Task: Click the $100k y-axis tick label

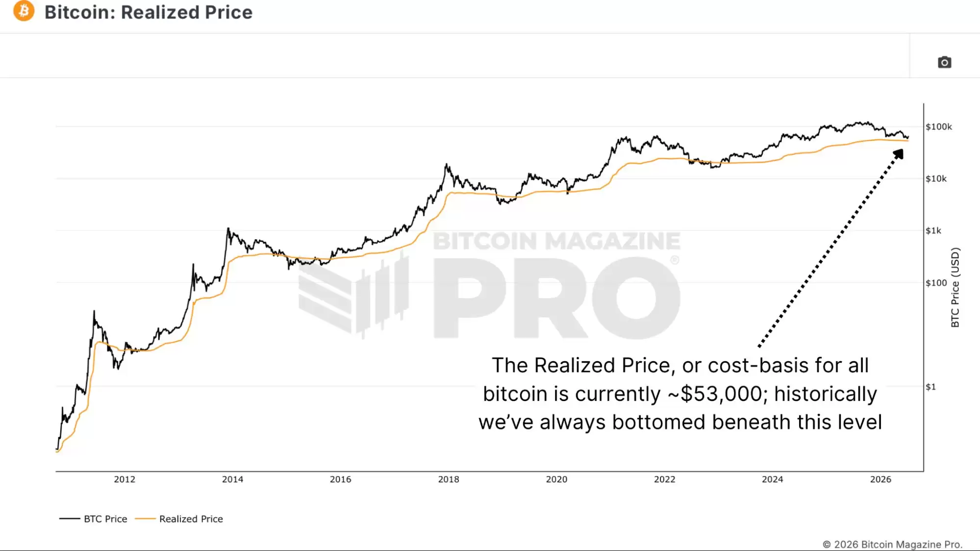Action: click(x=939, y=126)
